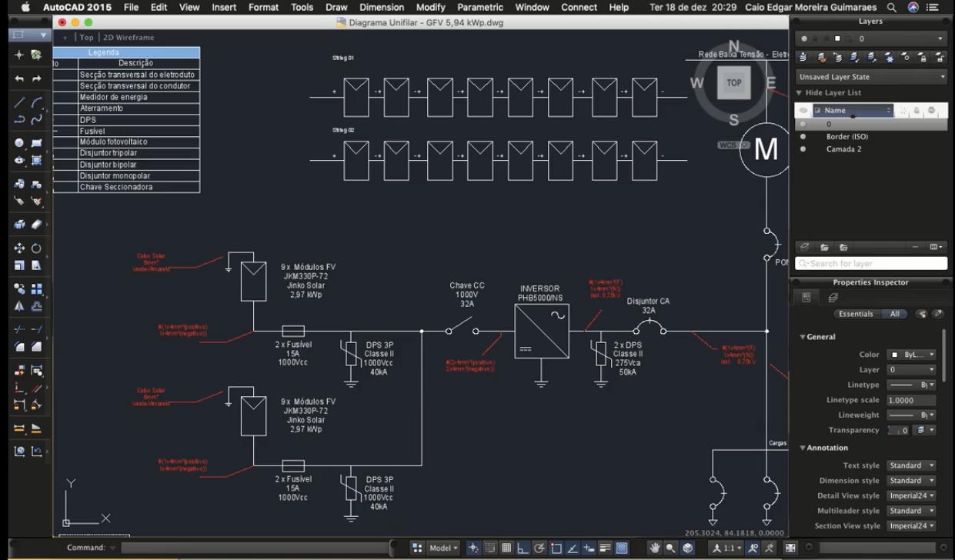Select the Line drawing tool
This screenshot has height=560, width=955.
point(19,102)
